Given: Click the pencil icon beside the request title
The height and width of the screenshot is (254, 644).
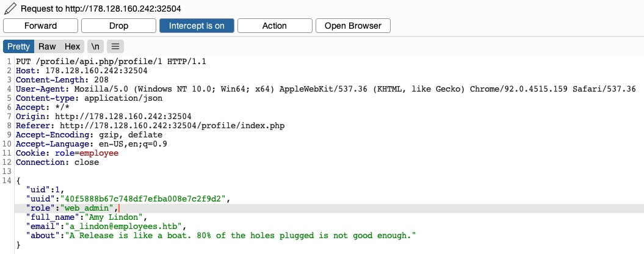Looking at the screenshot, I should click(x=9, y=9).
